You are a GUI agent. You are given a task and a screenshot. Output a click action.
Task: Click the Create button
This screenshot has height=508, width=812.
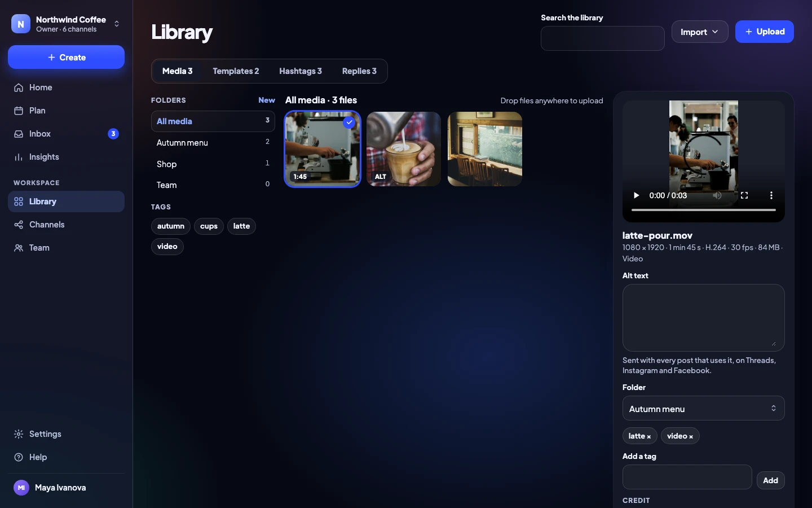pyautogui.click(x=66, y=57)
